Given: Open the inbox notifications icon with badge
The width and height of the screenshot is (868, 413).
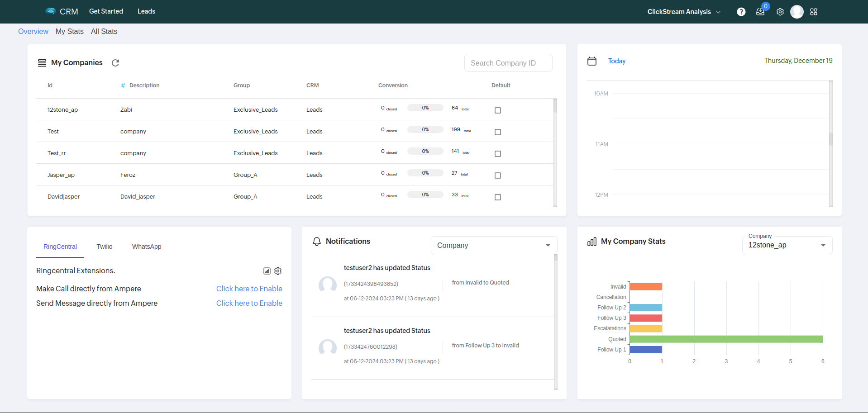Looking at the screenshot, I should click(x=761, y=11).
